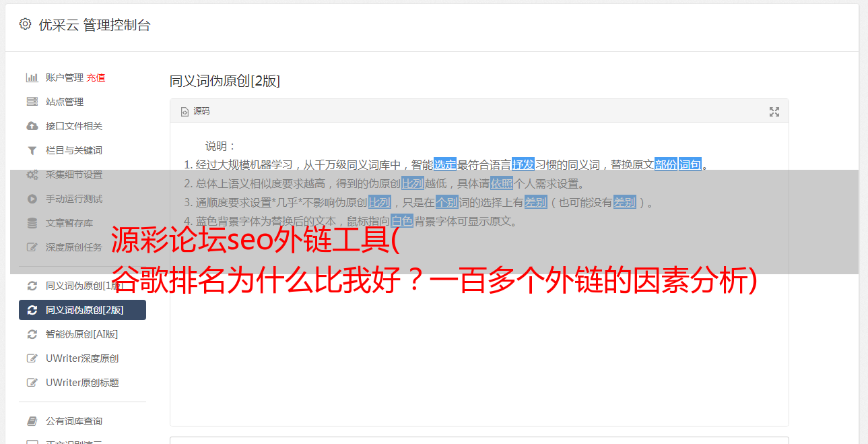Viewport: 868px width, 444px height.
Task: Click the gear icon beside 优采云 管理控制台
Action: pos(25,24)
